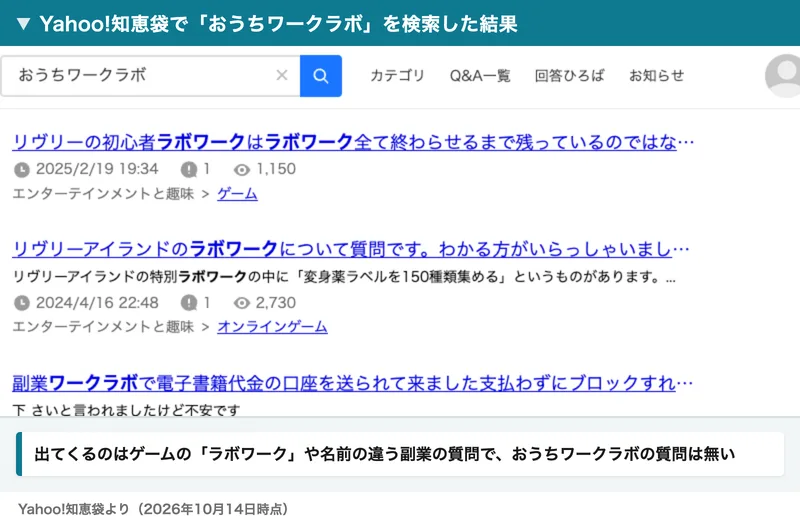This screenshot has height=530, width=800.
Task: Click the source note Yahoo!知恵袋より（2026年10月14日時点）
Action: click(153, 509)
